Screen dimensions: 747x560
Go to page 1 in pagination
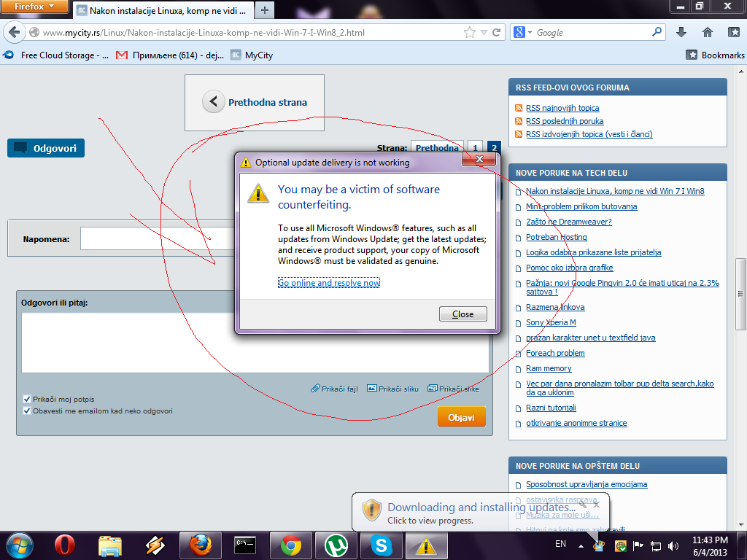tap(475, 147)
